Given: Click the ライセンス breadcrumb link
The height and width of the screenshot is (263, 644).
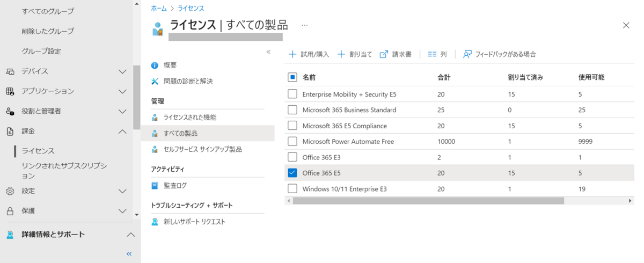Looking at the screenshot, I should 191,9.
